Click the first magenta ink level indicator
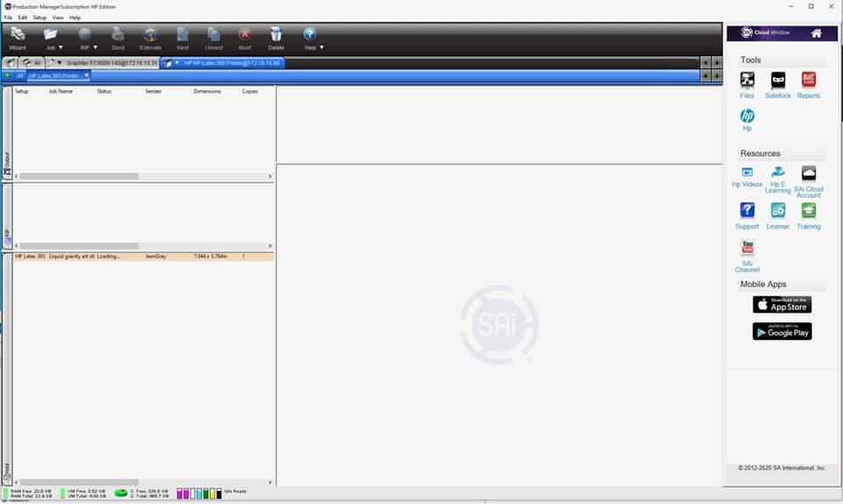This screenshot has width=843, height=504. (x=179, y=493)
